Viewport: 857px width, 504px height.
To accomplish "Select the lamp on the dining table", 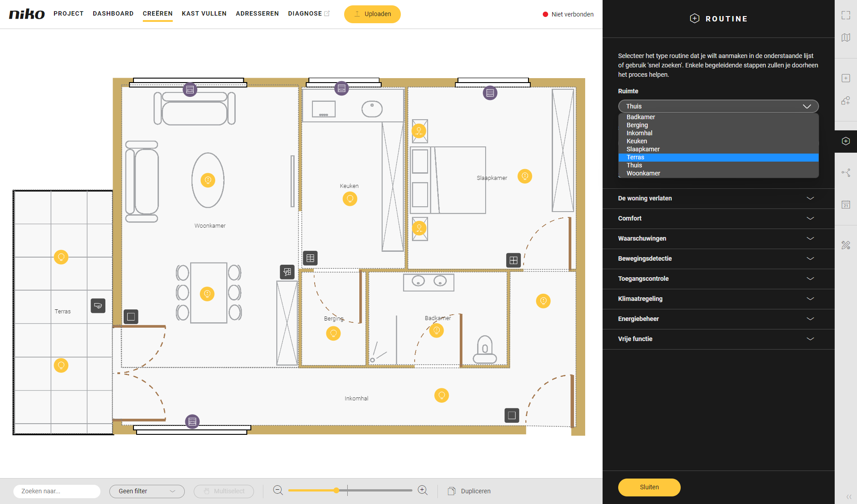I will tap(207, 294).
